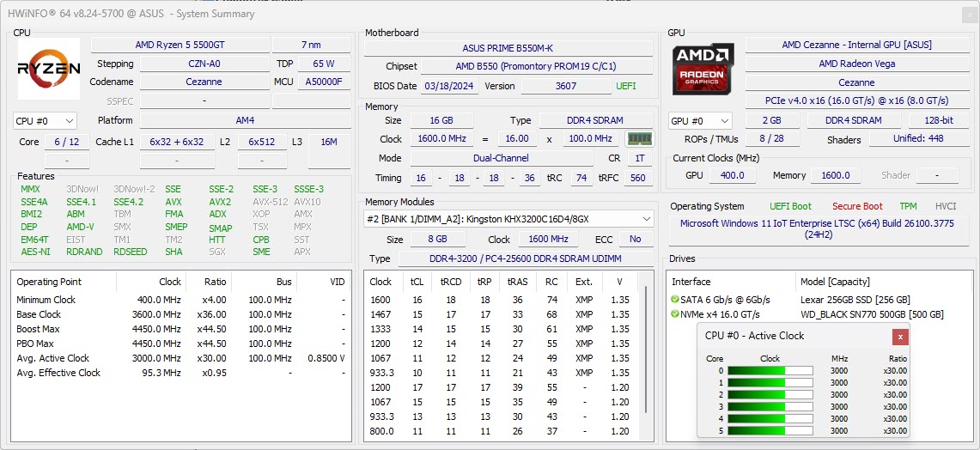980x450 pixels.
Task: Close the CPU #0 Active Clock popup
Action: pyautogui.click(x=900, y=337)
